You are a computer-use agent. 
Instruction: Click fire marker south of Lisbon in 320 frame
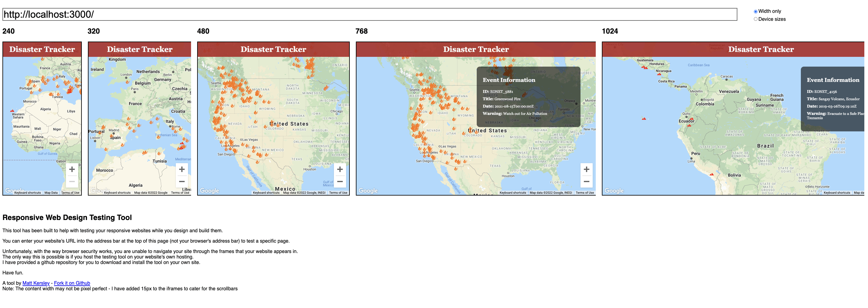(106, 149)
